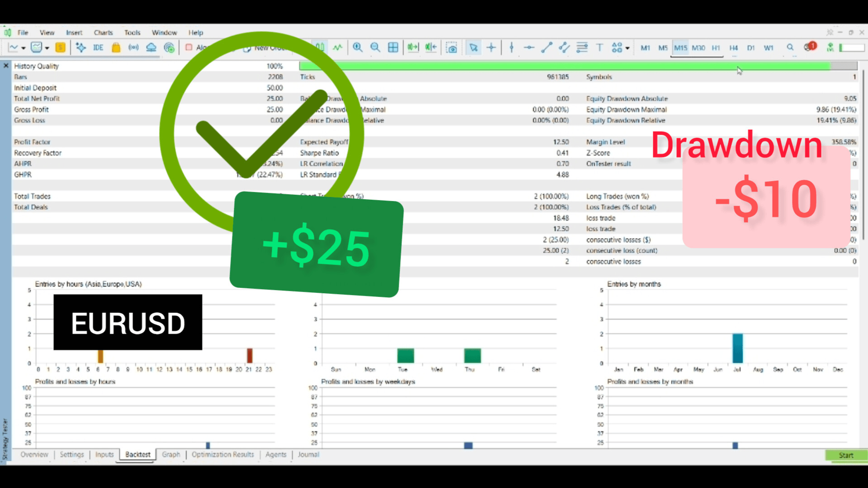Select the equidistant channel tool
Viewport: 868px width, 488px height.
(564, 47)
